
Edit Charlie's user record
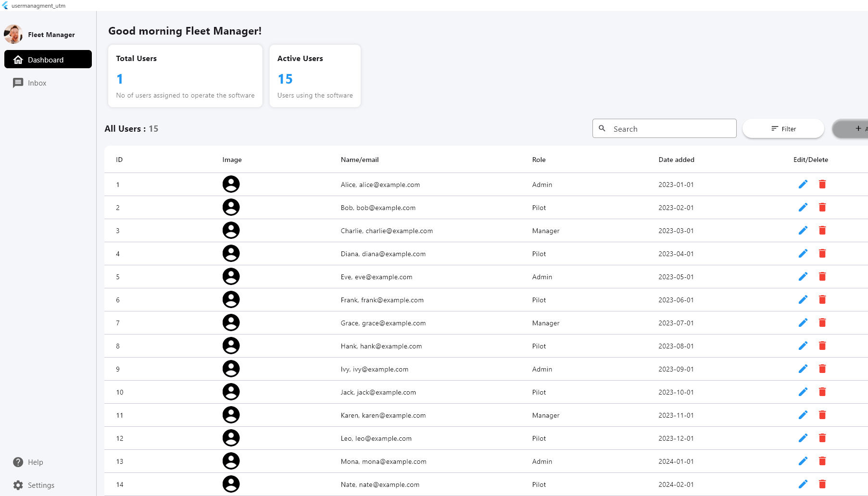[x=803, y=230]
